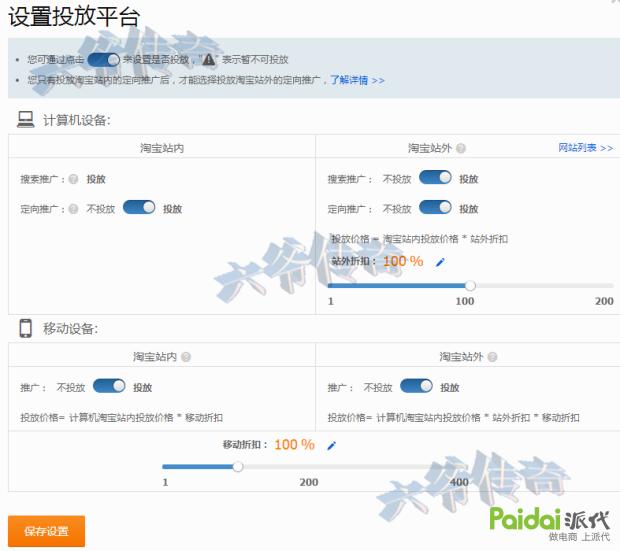
Task: Click the warning triangle icon in tips
Action: (x=208, y=60)
